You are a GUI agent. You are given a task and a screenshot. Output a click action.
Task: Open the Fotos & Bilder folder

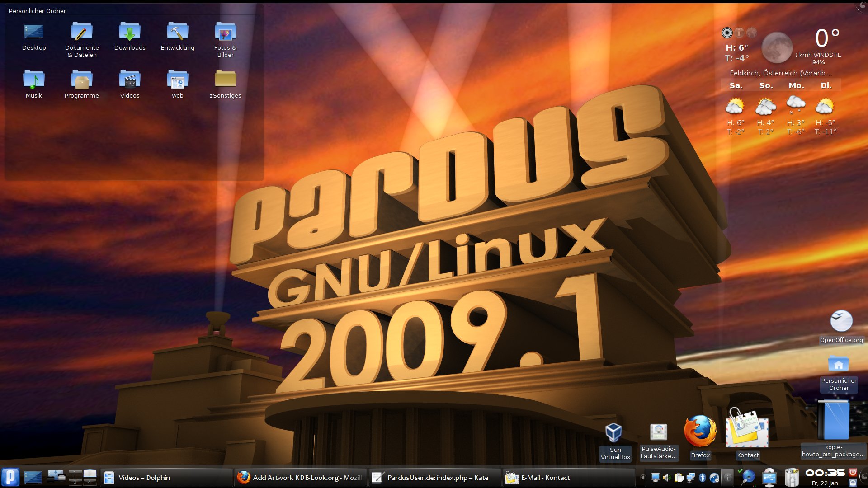(x=225, y=40)
